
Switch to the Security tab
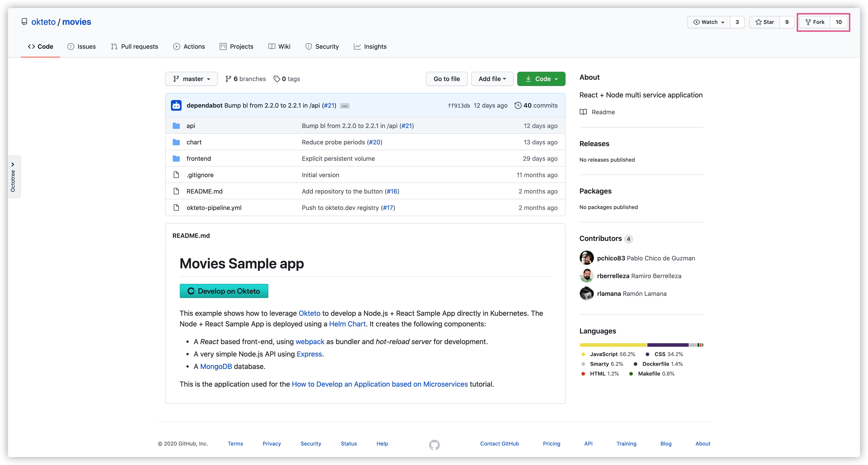(x=322, y=46)
